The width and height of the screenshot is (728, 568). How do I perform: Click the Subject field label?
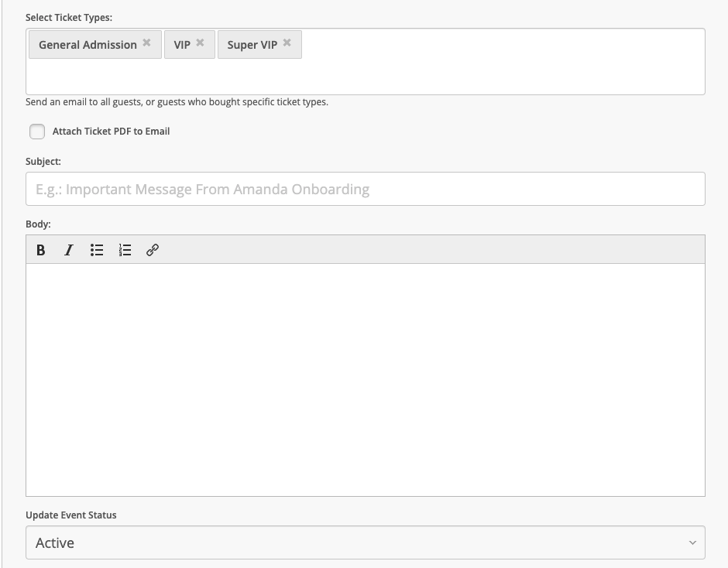(x=43, y=162)
